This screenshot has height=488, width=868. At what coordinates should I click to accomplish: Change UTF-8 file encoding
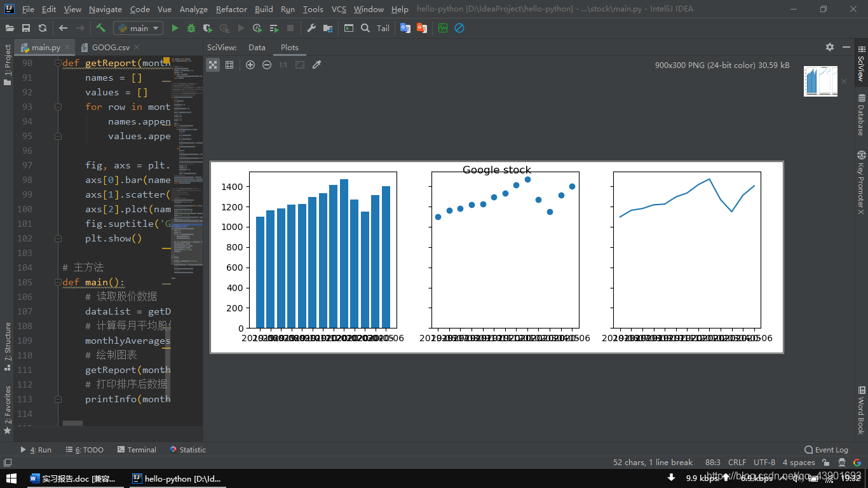coord(764,463)
